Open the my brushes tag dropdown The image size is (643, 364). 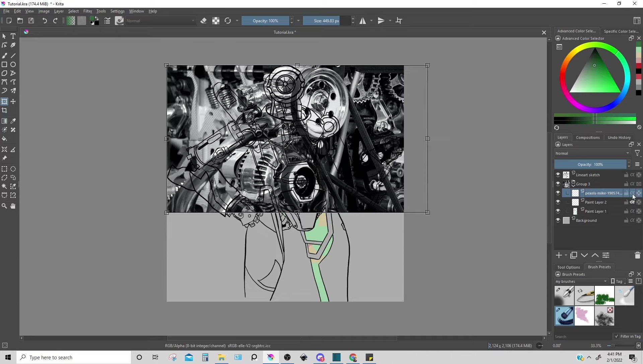581,281
